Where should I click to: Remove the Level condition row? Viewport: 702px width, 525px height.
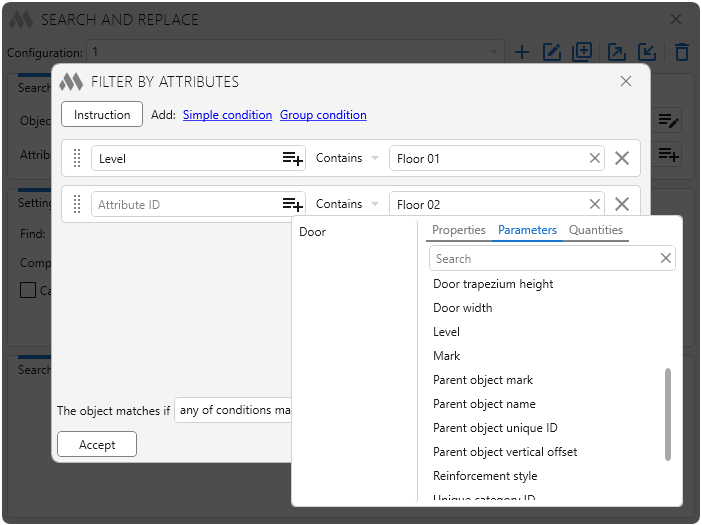pos(622,158)
